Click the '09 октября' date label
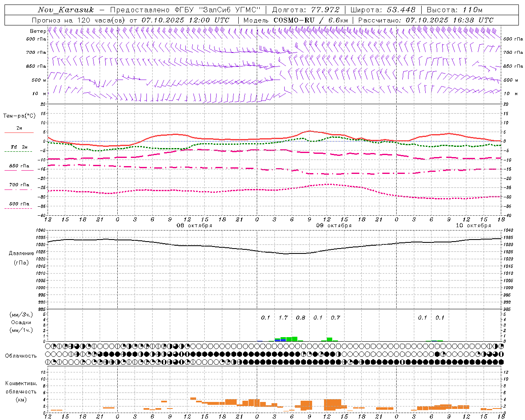Screen dimensions: 525x420 coord(334,226)
